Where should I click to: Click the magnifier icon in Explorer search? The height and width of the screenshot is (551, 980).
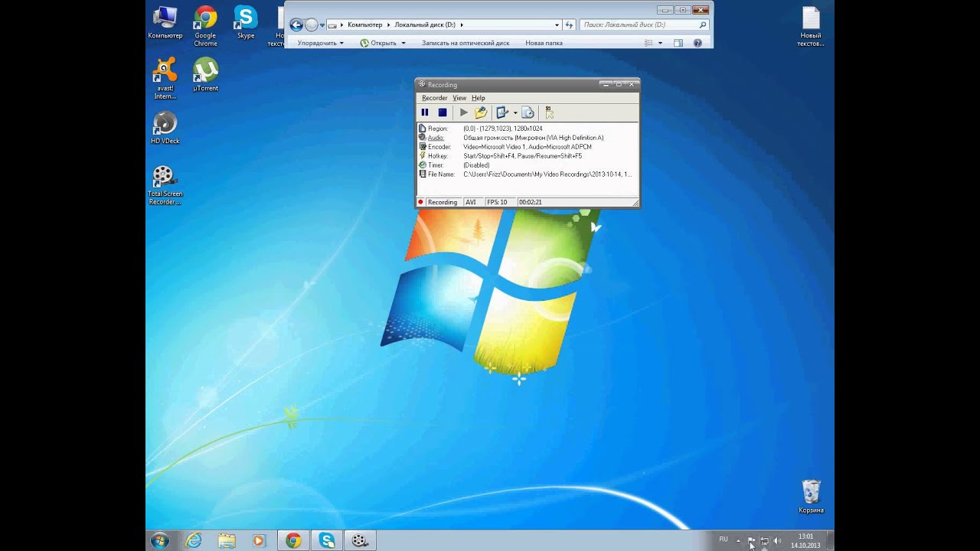[703, 25]
